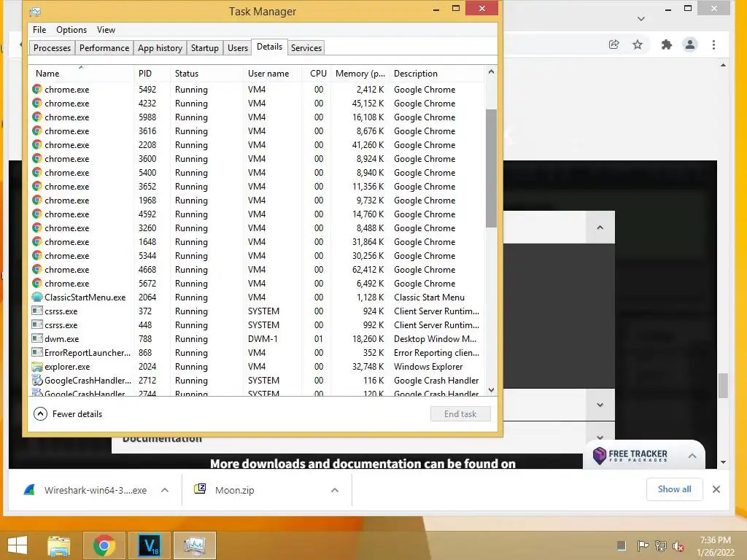Sort by the Memory column header
This screenshot has width=747, height=560.
(x=360, y=74)
